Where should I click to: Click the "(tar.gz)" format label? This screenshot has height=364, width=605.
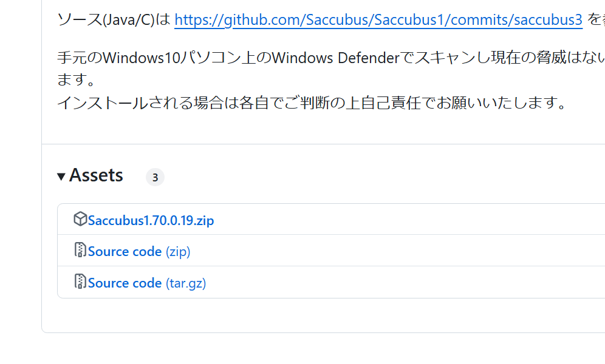(x=186, y=283)
